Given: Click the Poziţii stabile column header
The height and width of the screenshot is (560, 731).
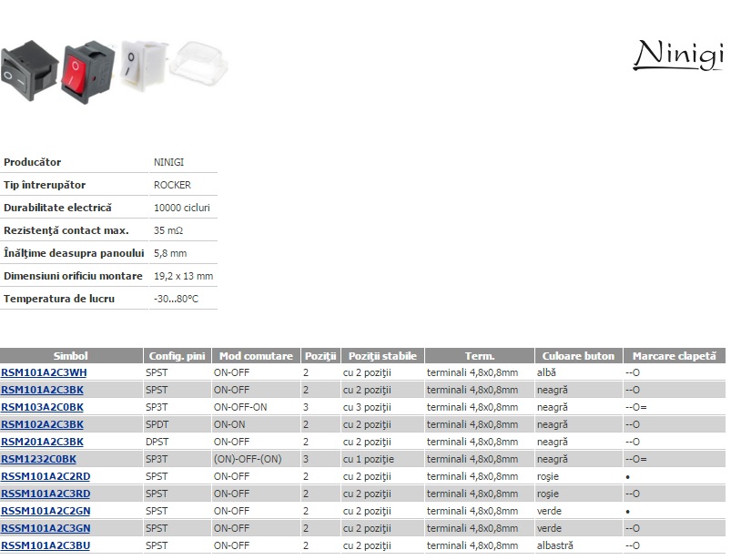Looking at the screenshot, I should point(382,356).
